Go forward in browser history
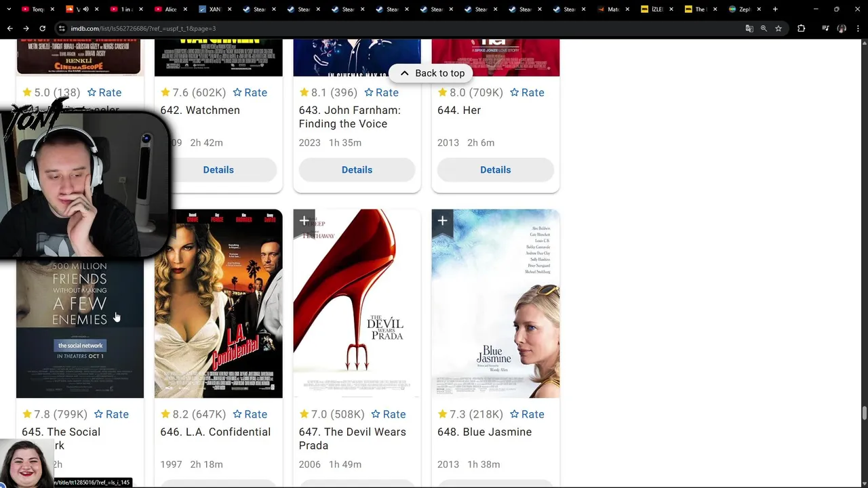The height and width of the screenshot is (488, 868). coord(26,28)
